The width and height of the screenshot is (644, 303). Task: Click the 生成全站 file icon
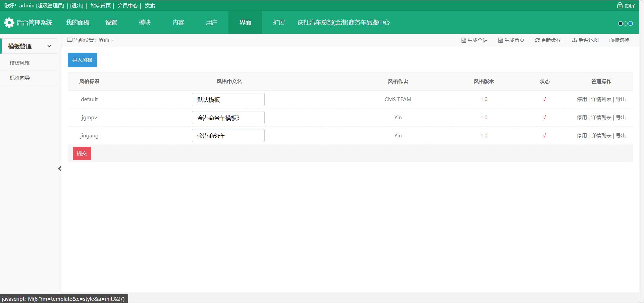(464, 40)
